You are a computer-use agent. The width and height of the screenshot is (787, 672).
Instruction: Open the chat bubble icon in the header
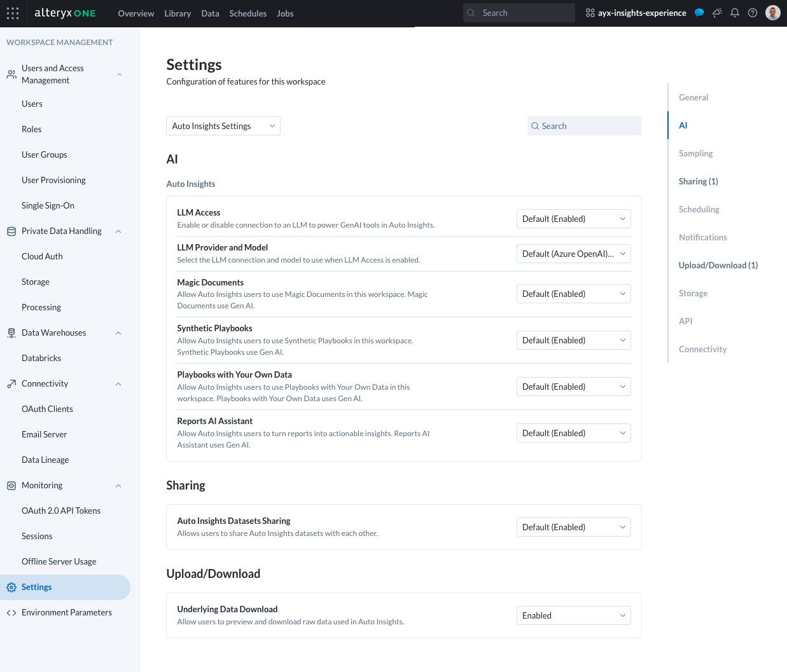[699, 13]
